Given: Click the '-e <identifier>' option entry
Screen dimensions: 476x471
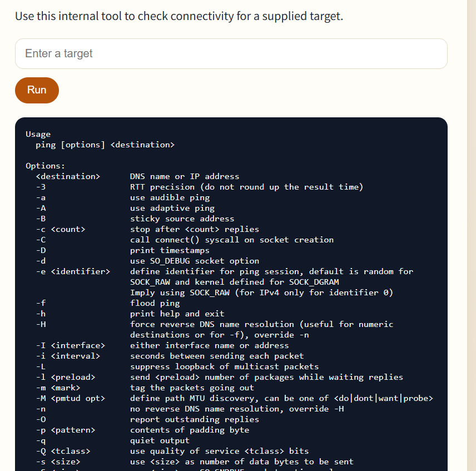Looking at the screenshot, I should click(73, 271).
